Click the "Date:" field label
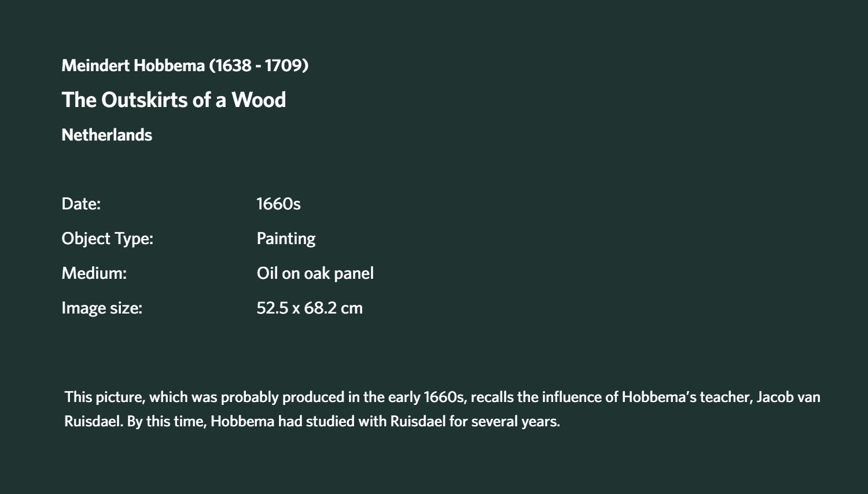This screenshot has width=868, height=494. point(81,204)
